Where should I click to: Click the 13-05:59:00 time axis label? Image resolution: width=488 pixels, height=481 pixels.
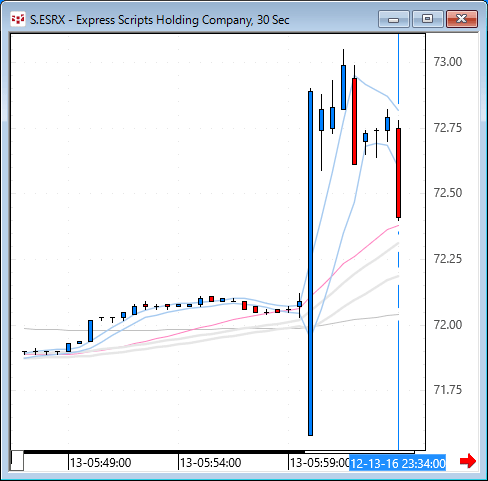pyautogui.click(x=319, y=463)
